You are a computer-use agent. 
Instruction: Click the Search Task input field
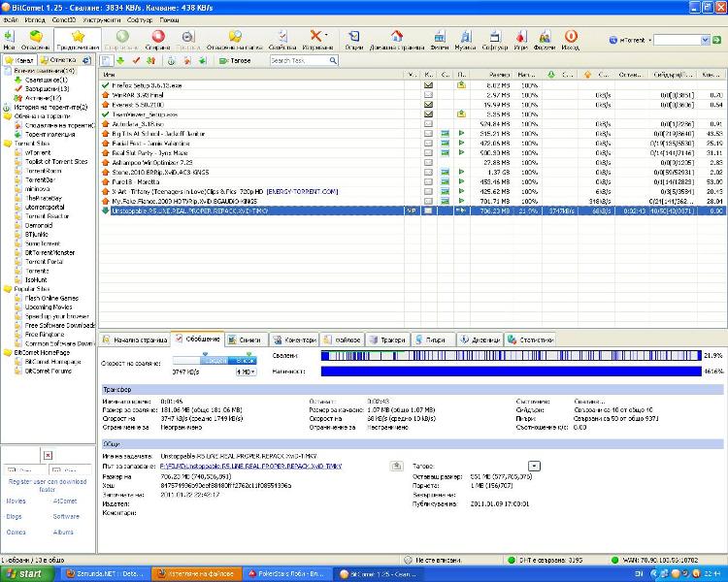coord(291,60)
